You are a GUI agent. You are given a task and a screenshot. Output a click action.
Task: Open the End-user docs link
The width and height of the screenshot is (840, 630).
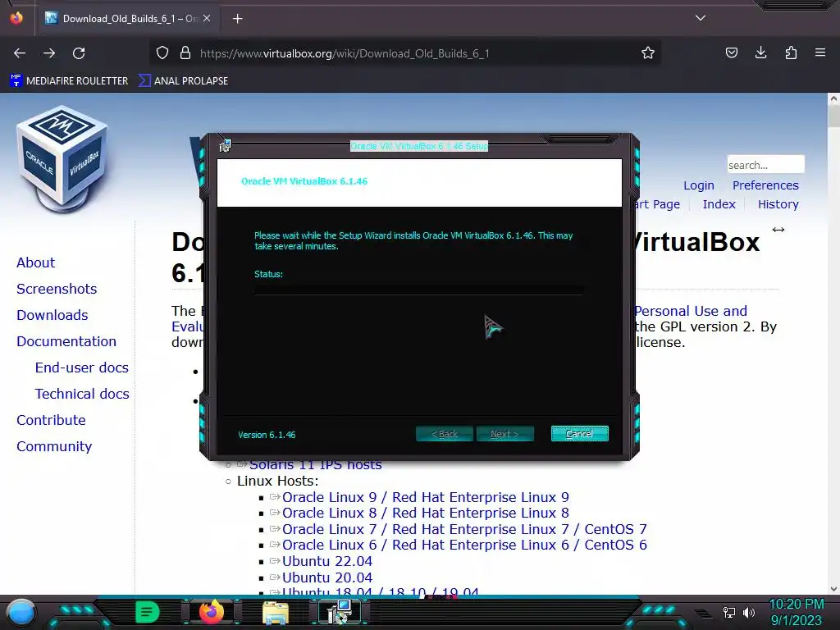click(x=81, y=367)
